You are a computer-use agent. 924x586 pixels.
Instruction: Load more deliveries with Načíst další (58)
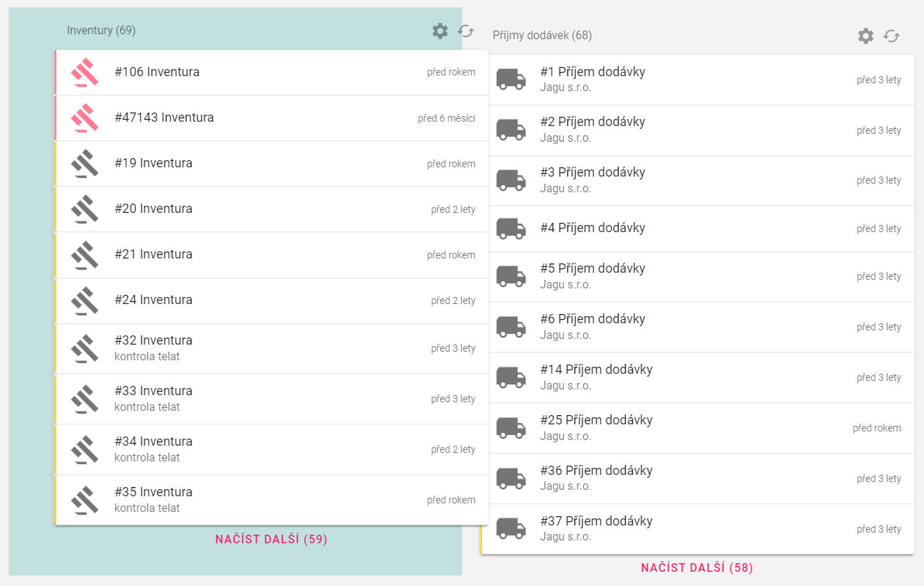click(x=697, y=568)
